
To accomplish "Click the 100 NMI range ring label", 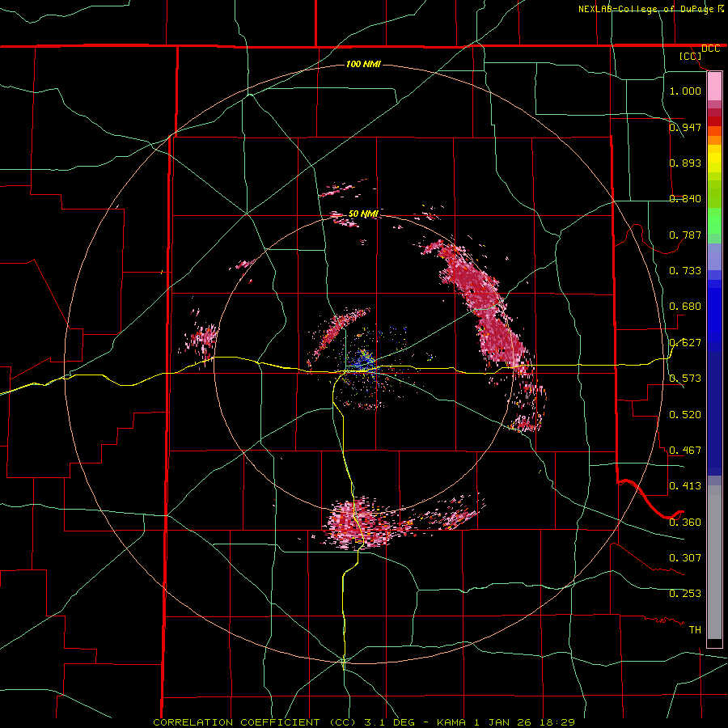I will [x=363, y=64].
